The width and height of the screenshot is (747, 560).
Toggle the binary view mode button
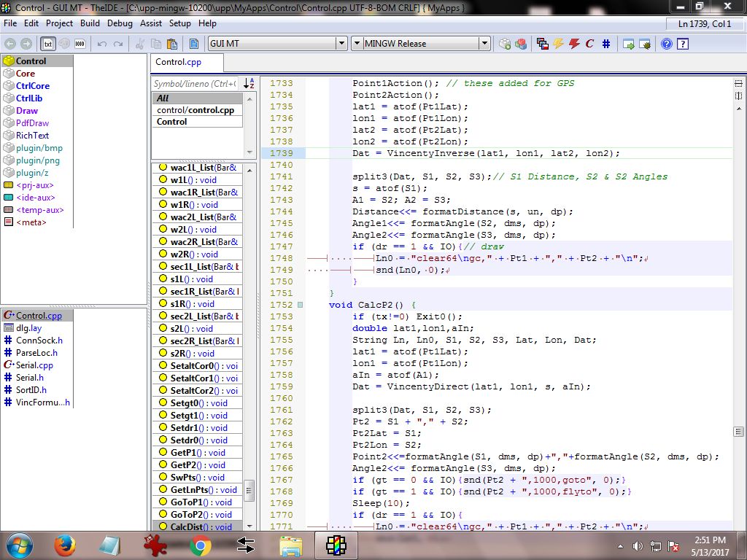80,44
